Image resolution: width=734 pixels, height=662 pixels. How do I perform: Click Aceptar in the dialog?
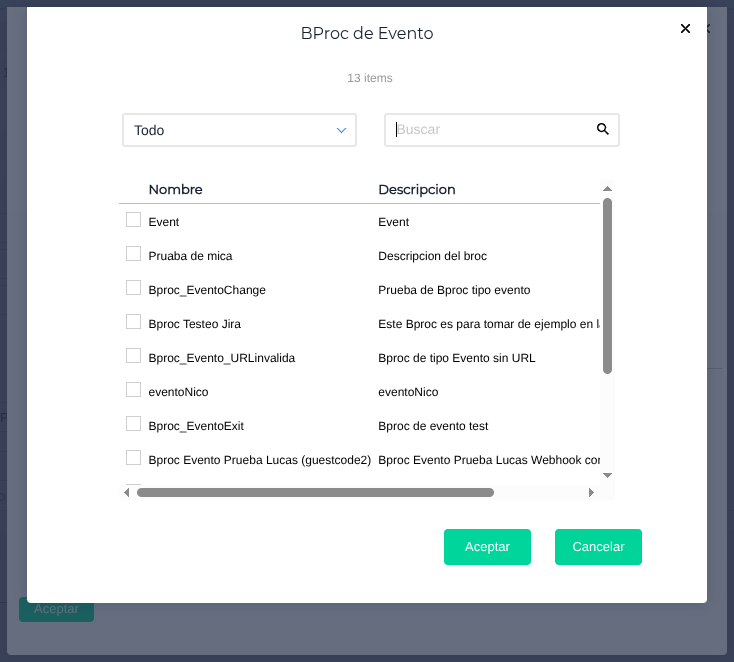pos(487,547)
